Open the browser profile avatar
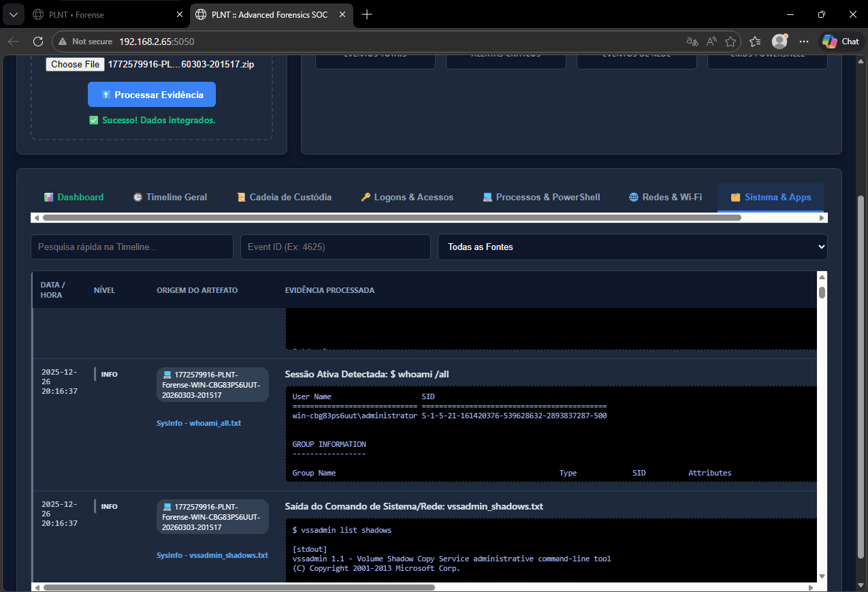Screen dimensions: 868x592 coord(779,42)
